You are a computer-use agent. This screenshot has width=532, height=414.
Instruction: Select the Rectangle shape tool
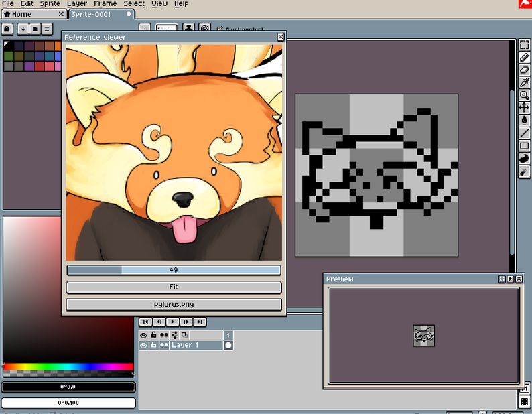click(524, 146)
